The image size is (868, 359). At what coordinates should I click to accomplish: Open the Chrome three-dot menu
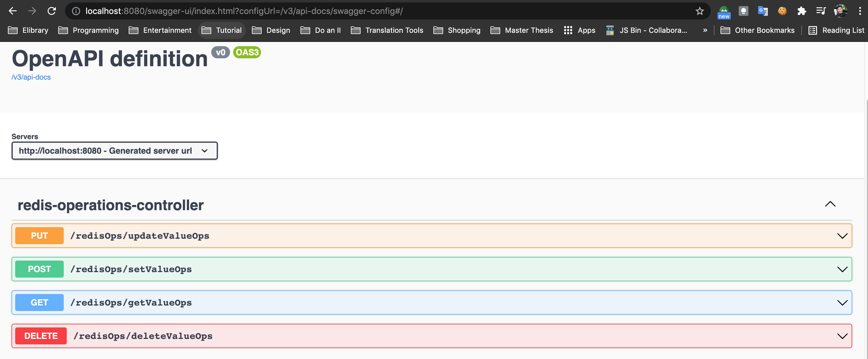[x=860, y=11]
